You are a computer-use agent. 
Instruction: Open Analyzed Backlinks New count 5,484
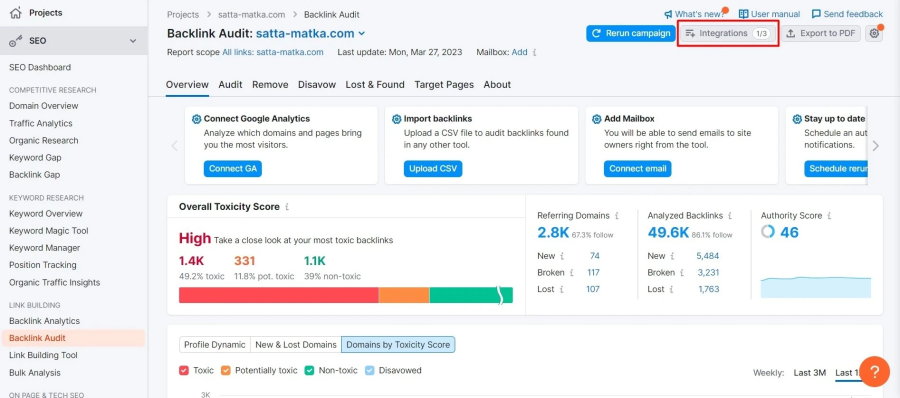[708, 256]
